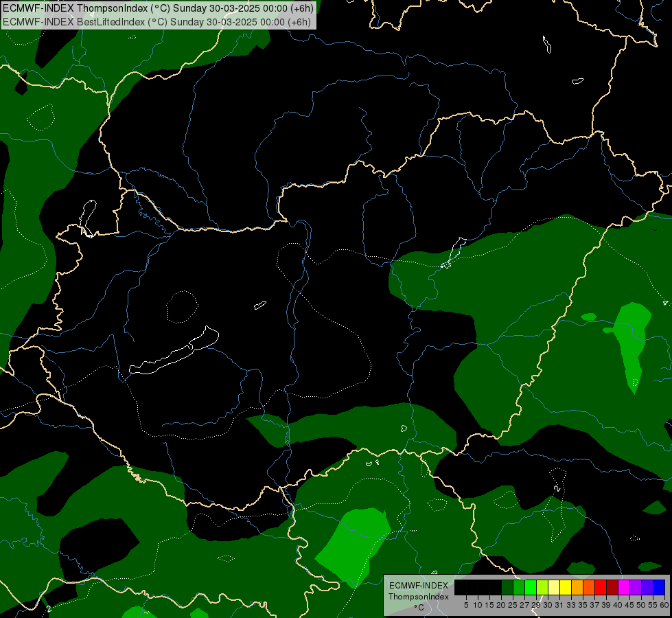Click the orange-red 35–37 legend swatch
The image size is (672, 618).
tap(589, 587)
